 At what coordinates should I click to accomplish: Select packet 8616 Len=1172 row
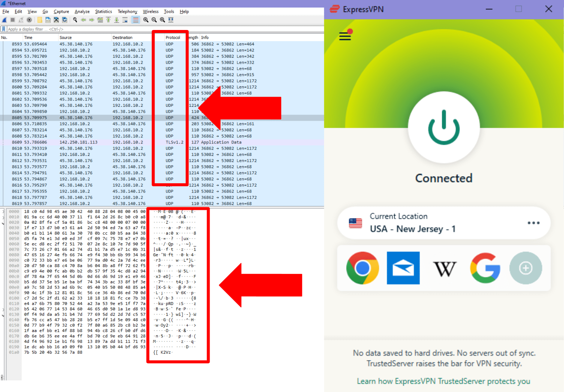pos(162,185)
